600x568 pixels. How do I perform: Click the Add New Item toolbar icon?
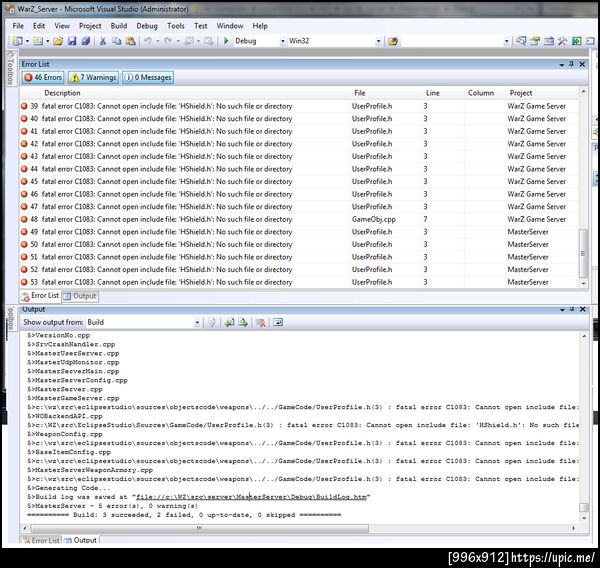coord(38,41)
